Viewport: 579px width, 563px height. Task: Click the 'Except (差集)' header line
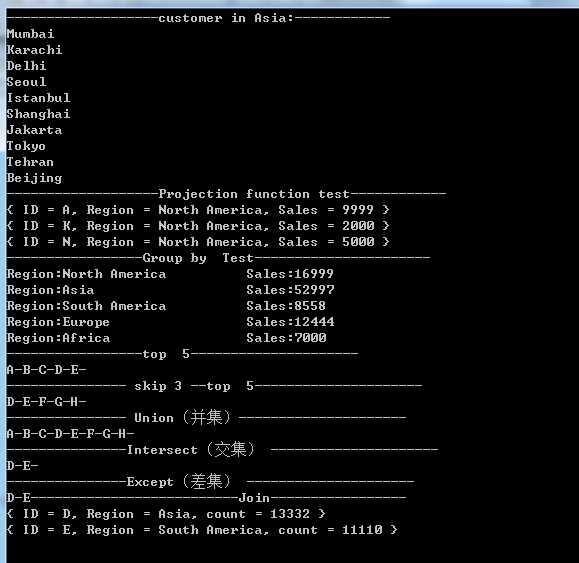[210, 481]
